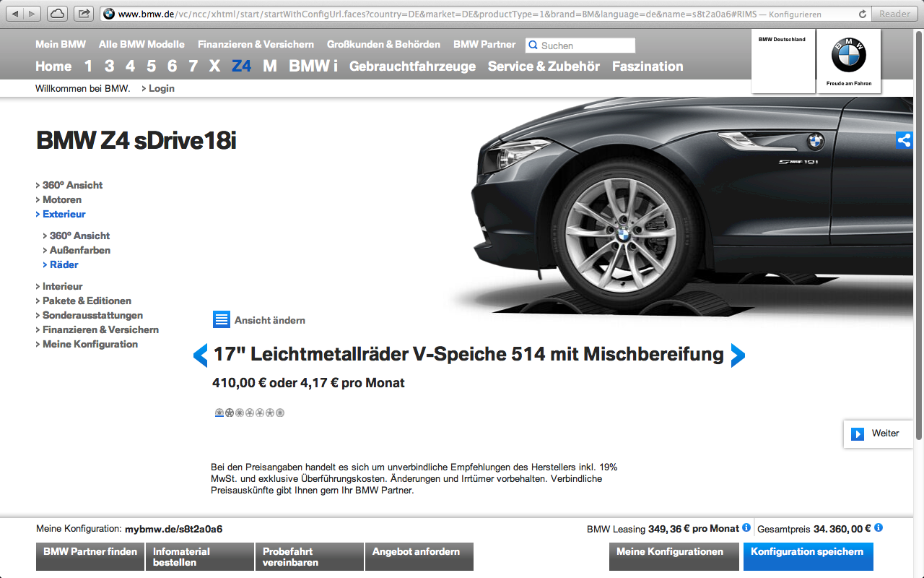Open Gebrauchtfahrzeuge navigation item

point(412,66)
